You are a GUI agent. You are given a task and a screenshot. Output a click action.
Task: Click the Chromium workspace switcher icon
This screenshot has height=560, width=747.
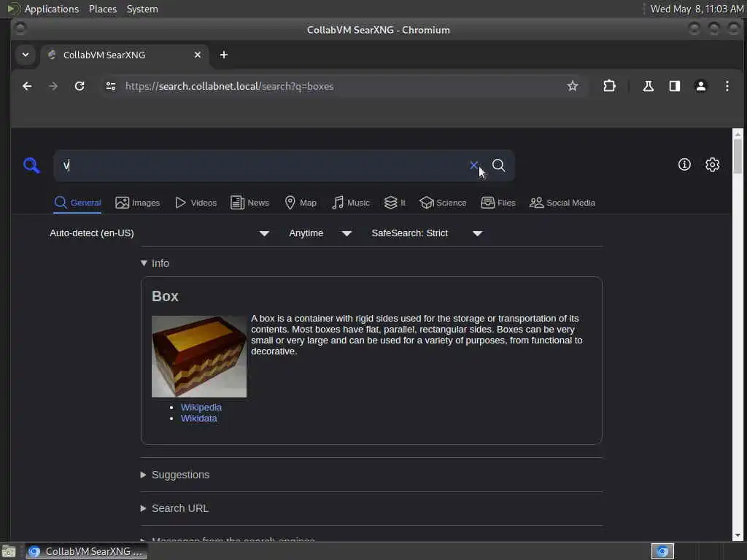click(662, 551)
